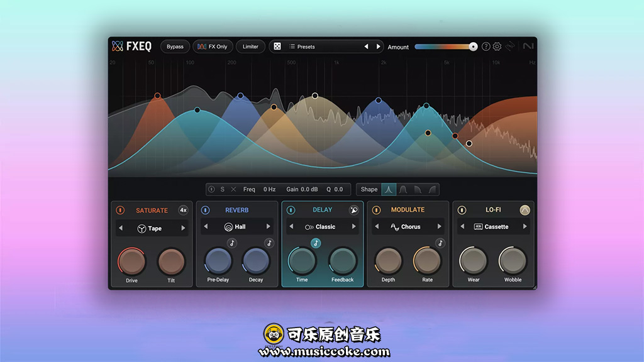Image resolution: width=644 pixels, height=362 pixels.
Task: Next Modulate type arrow after Chorus
Action: pyautogui.click(x=439, y=226)
